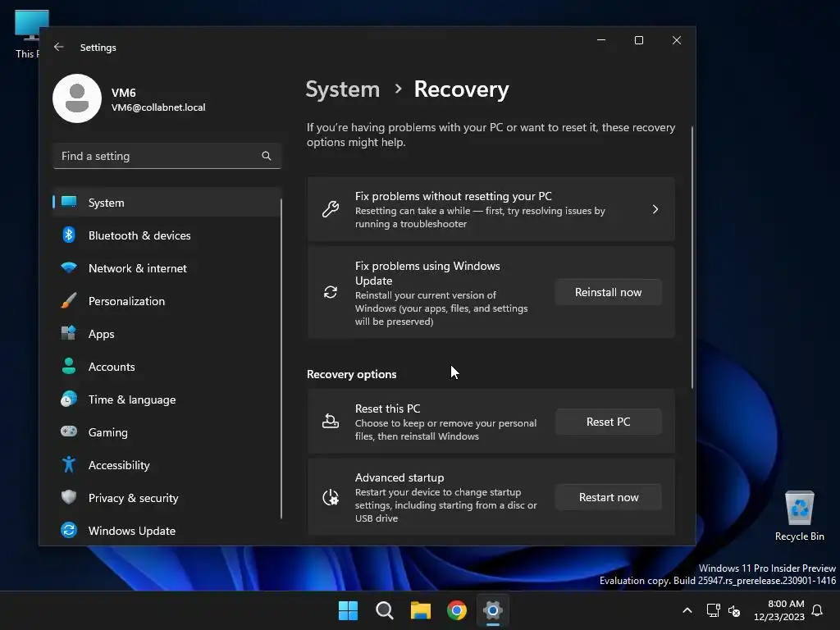
Task: Click the System monitor icon in sidebar
Action: [x=69, y=202]
